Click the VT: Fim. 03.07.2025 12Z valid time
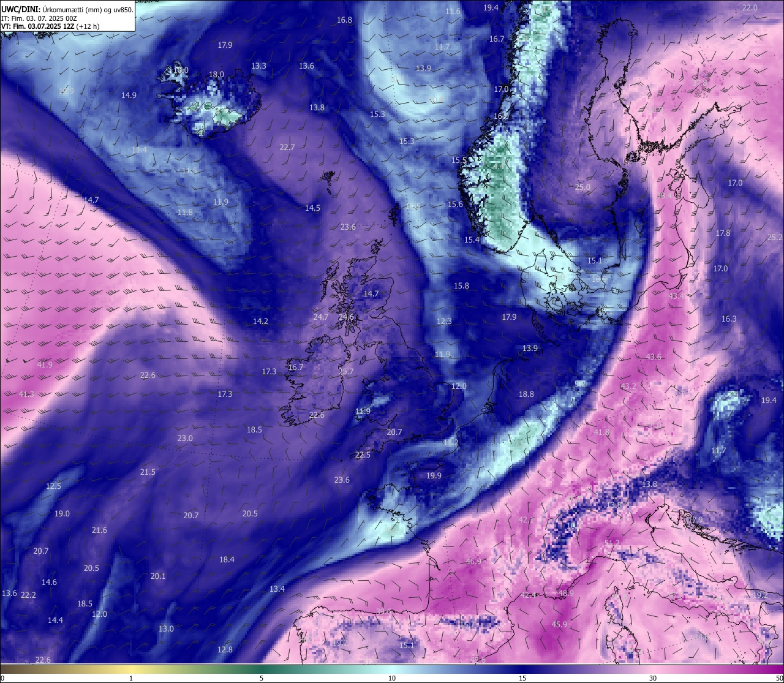Screen dimensions: 784x683 coord(37,26)
